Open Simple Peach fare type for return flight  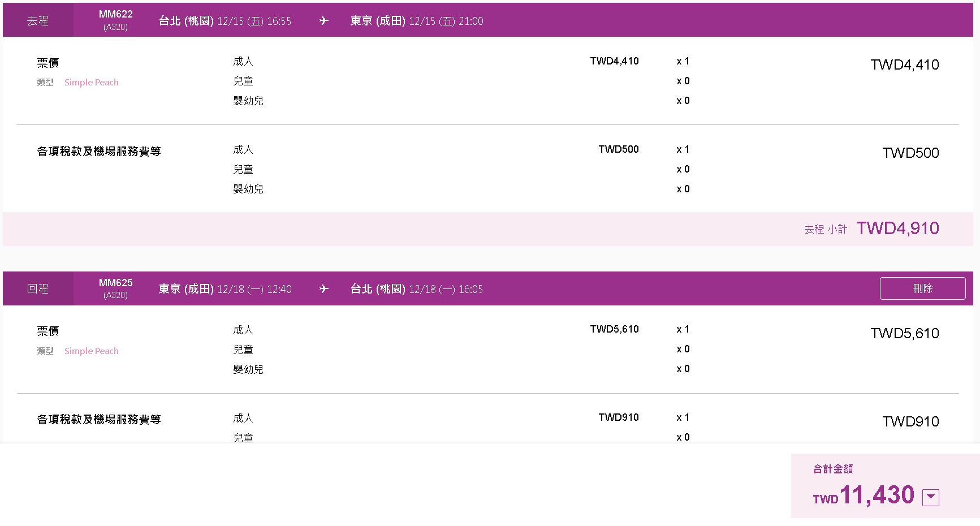[92, 351]
